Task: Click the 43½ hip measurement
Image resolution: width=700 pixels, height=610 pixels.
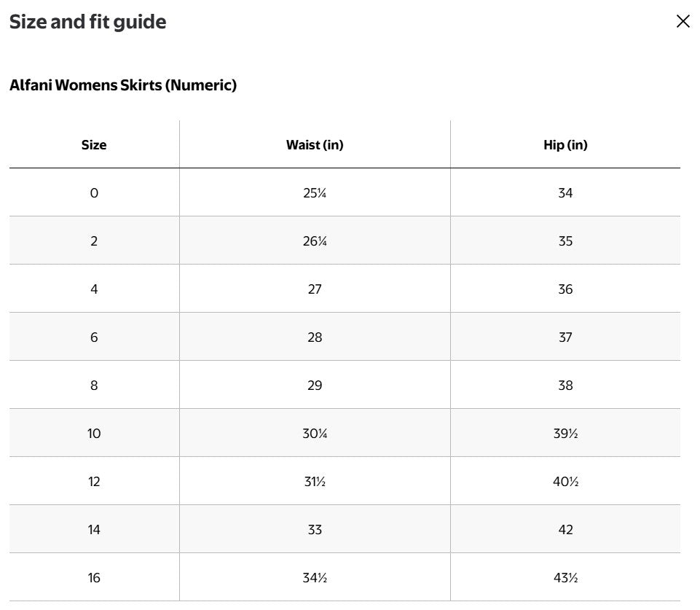Action: pyautogui.click(x=565, y=578)
